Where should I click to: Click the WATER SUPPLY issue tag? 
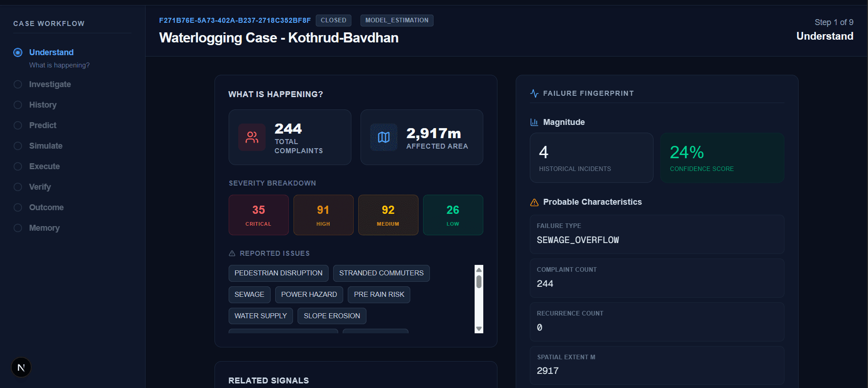click(261, 316)
